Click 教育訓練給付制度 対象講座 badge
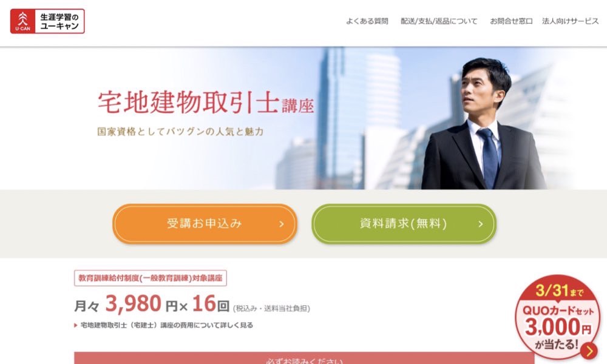607x364 pixels. tap(151, 278)
